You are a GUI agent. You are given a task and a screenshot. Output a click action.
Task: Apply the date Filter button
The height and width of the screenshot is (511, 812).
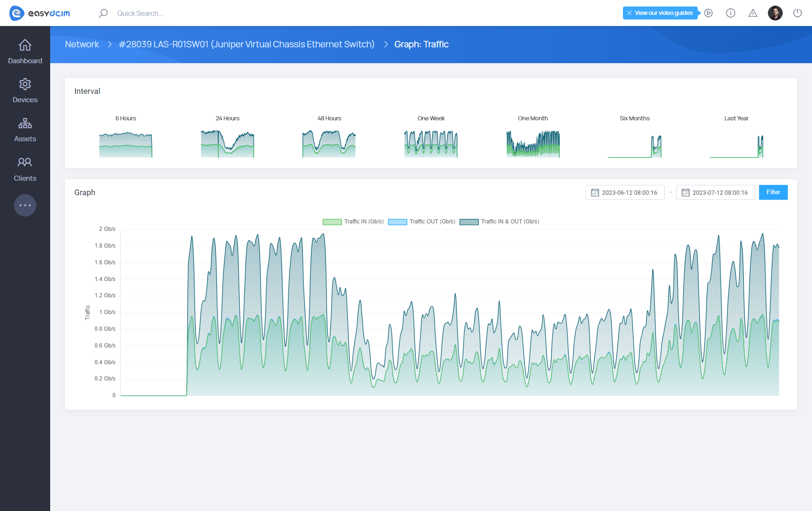[x=773, y=192]
